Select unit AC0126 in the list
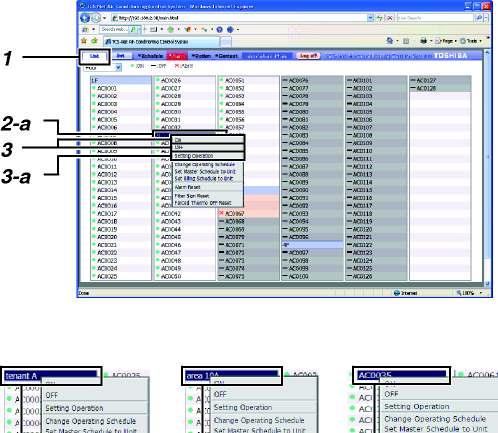This screenshot has height=433, width=498. click(x=376, y=276)
